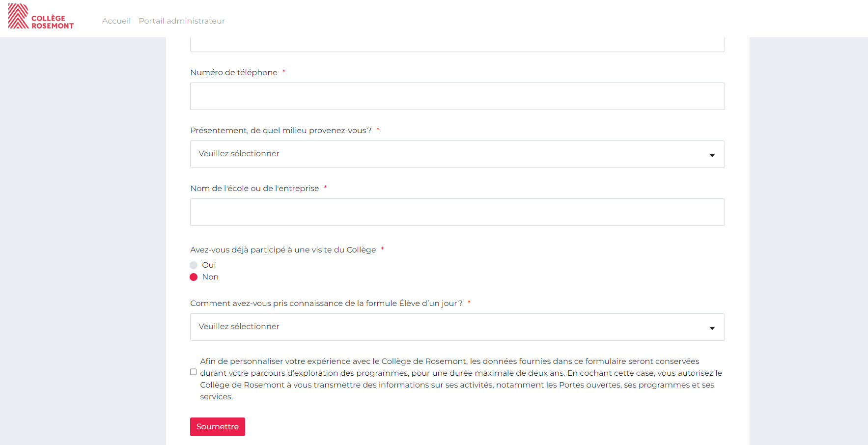Click the Oui label text
This screenshot has height=445, width=868.
click(x=209, y=265)
